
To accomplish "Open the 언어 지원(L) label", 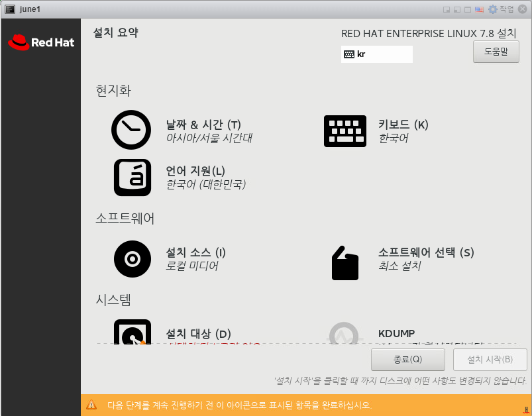I will pos(195,171).
